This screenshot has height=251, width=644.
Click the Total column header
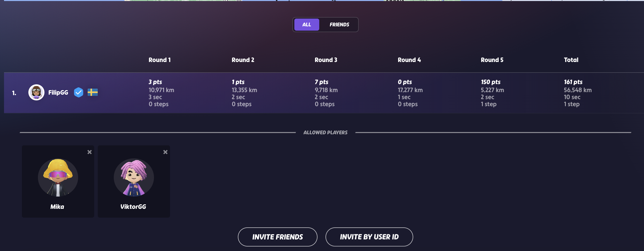[x=571, y=60]
